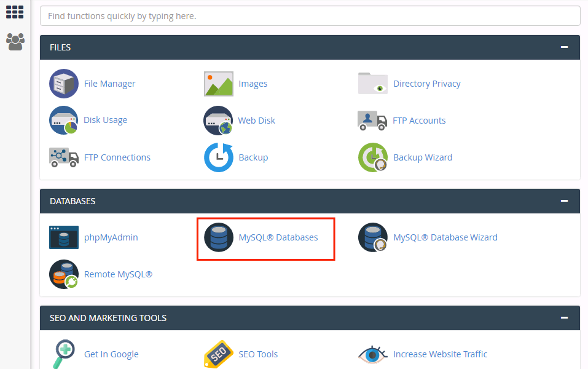Click the MySQL Database Wizard icon

click(x=373, y=237)
